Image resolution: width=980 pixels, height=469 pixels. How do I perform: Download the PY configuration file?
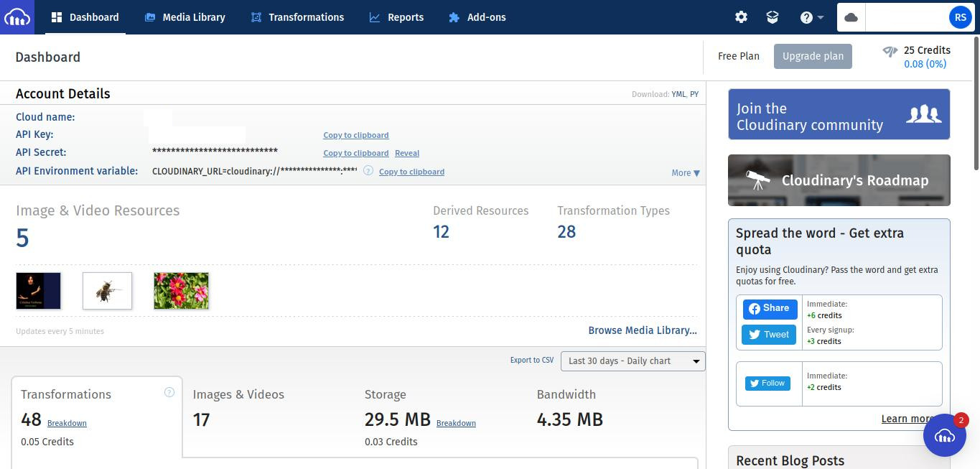tap(694, 94)
